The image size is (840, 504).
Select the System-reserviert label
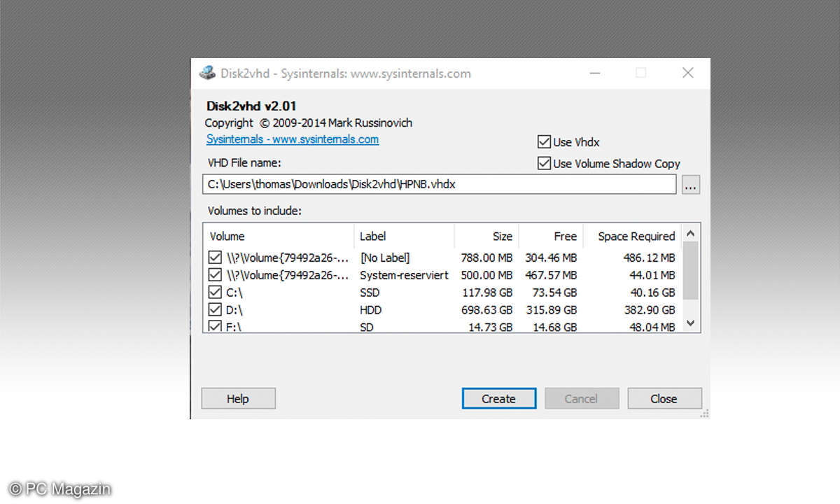[404, 275]
